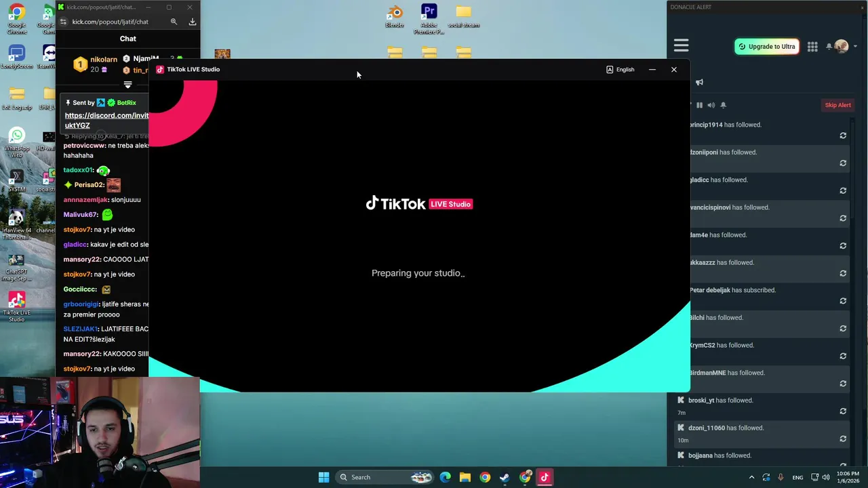
Task: Pause the alert queue
Action: 699,105
